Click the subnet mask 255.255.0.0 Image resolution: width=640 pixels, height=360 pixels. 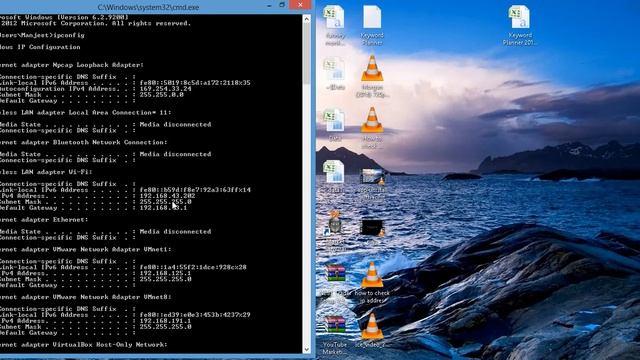point(162,95)
